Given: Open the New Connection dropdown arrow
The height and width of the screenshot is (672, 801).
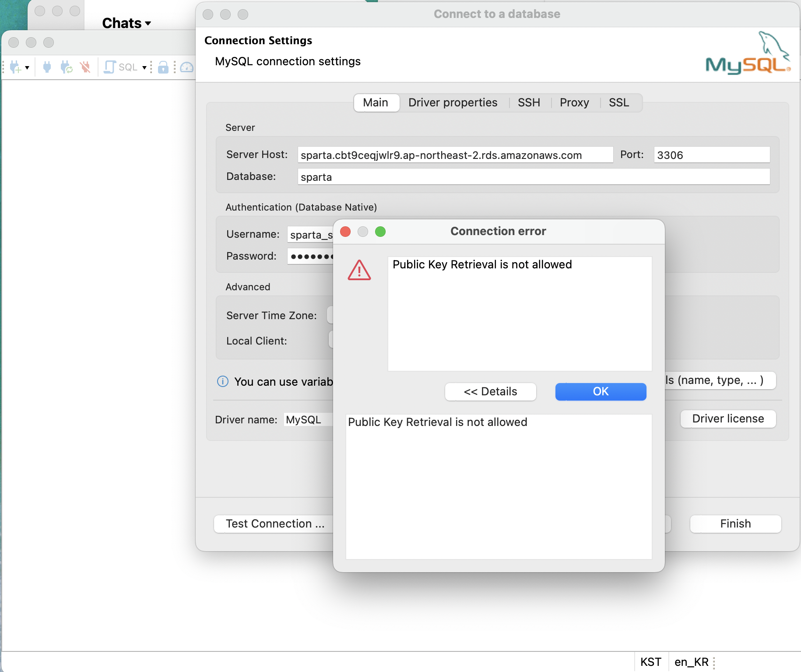Looking at the screenshot, I should click(27, 67).
